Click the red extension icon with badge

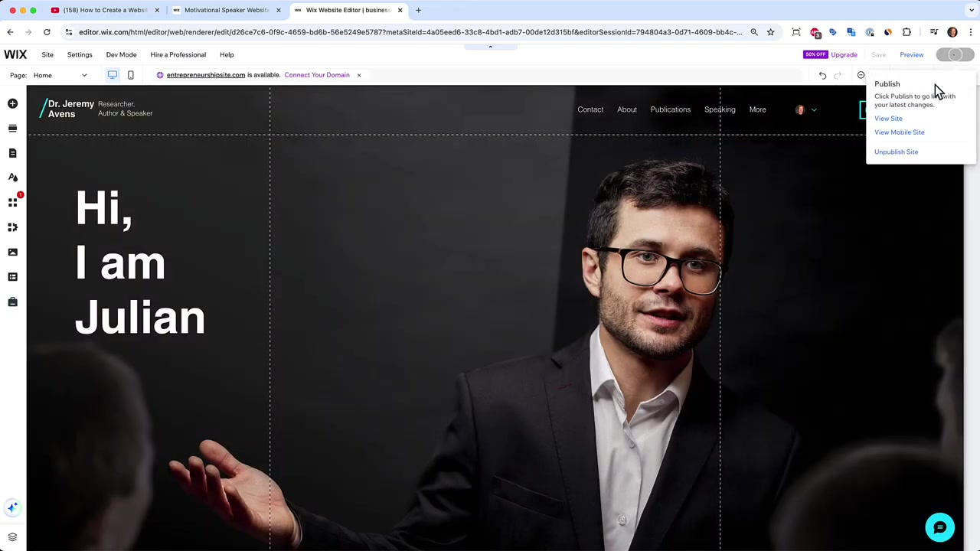click(815, 33)
